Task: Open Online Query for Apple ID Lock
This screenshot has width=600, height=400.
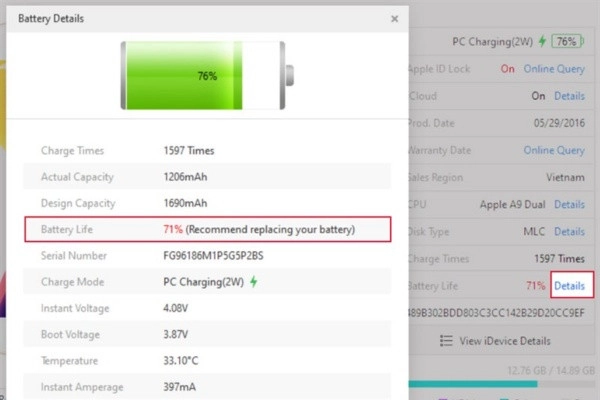Action: click(x=555, y=69)
